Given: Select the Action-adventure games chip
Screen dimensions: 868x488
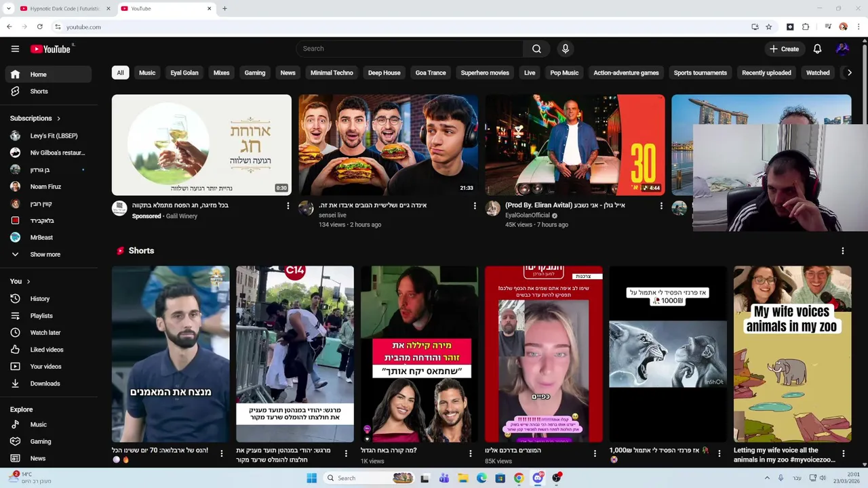Looking at the screenshot, I should [x=626, y=73].
